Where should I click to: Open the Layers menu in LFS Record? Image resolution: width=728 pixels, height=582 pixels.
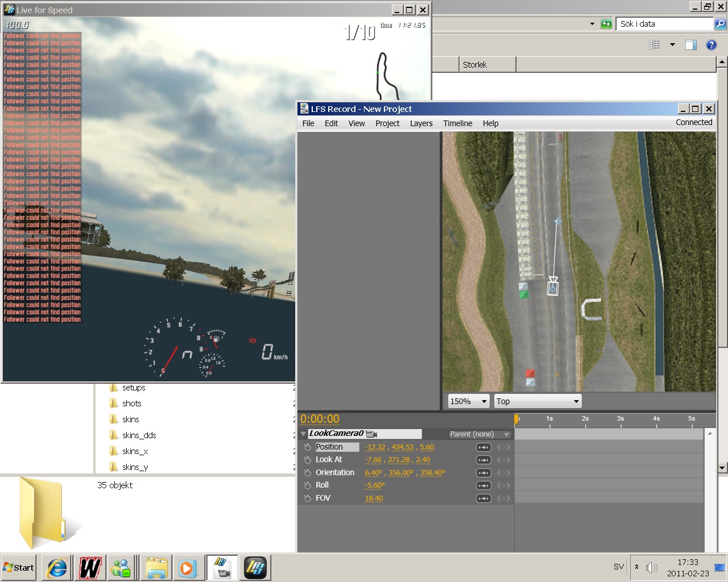point(421,123)
